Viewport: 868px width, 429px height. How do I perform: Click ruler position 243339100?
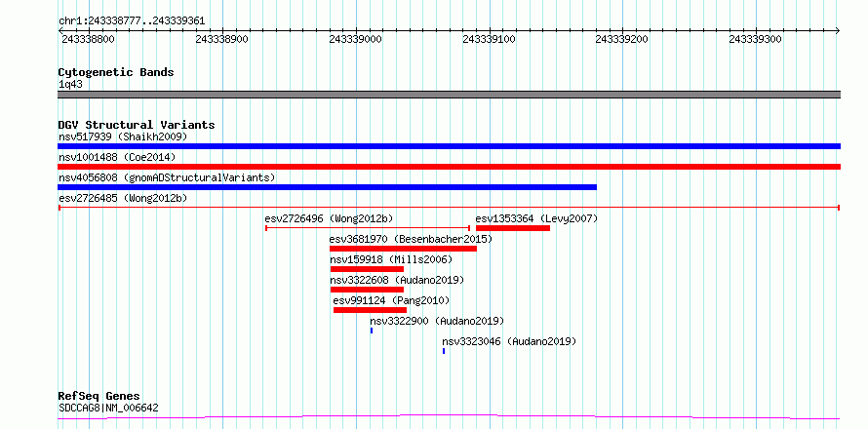pyautogui.click(x=489, y=39)
